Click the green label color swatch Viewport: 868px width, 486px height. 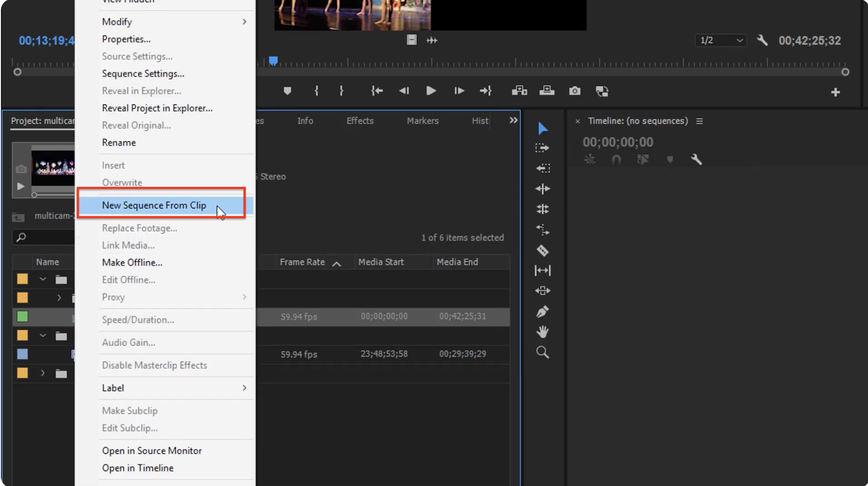pyautogui.click(x=22, y=316)
